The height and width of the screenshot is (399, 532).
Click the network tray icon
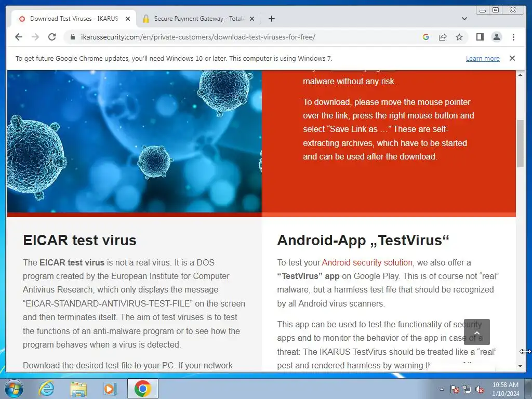[467, 389]
